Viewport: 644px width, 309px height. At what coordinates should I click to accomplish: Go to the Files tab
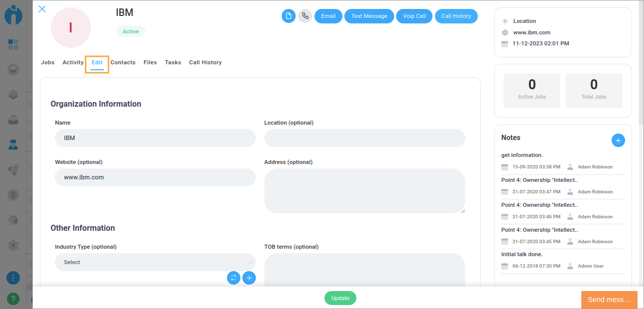150,62
